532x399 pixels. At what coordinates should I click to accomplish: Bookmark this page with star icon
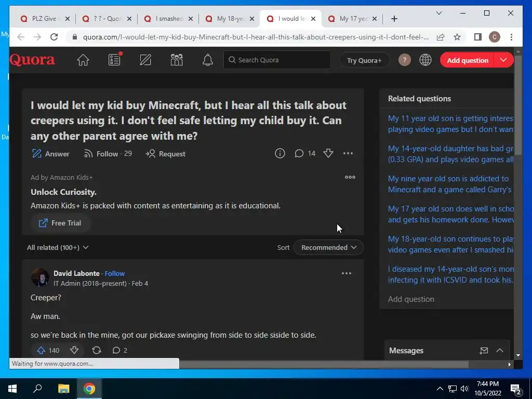click(x=457, y=37)
